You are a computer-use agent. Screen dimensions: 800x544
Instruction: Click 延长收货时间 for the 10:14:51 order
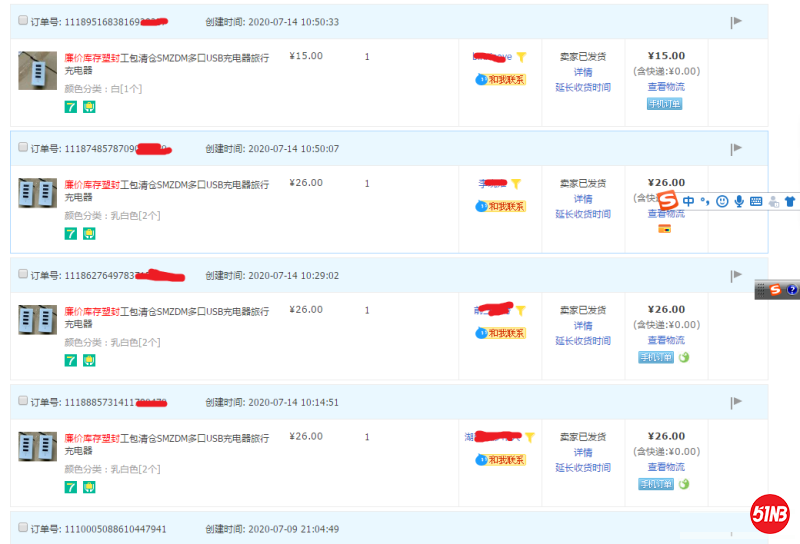[x=583, y=467]
